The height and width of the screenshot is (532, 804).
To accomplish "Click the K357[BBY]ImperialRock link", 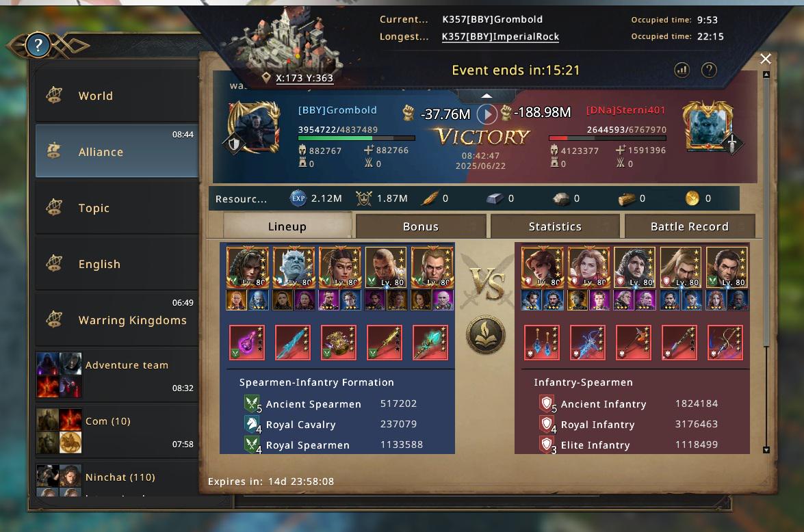I will [x=500, y=37].
